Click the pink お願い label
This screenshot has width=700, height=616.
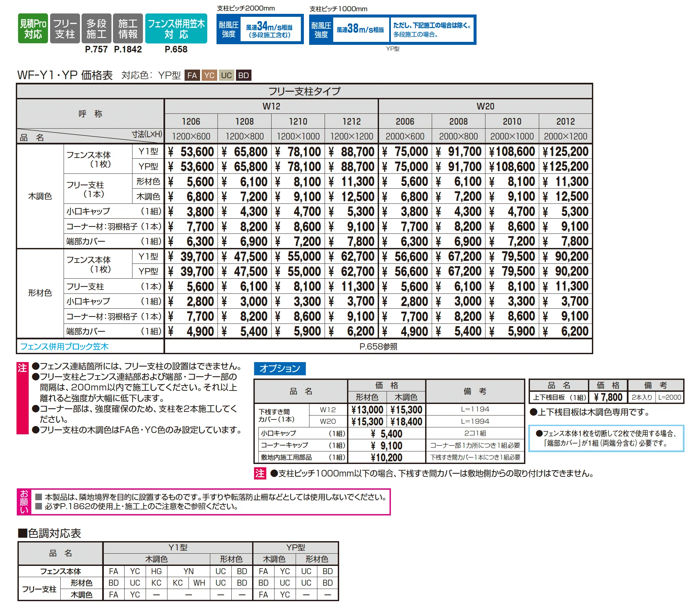(x=24, y=502)
